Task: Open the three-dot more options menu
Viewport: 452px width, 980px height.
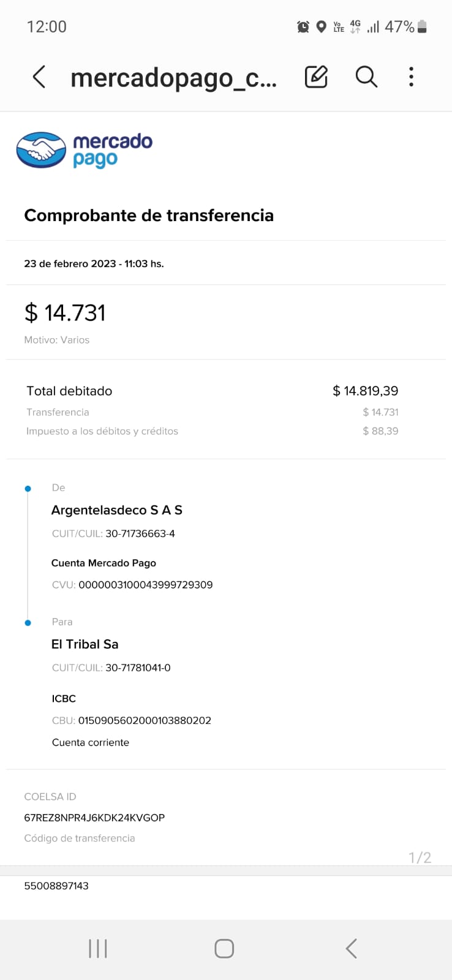Action: pos(411,77)
